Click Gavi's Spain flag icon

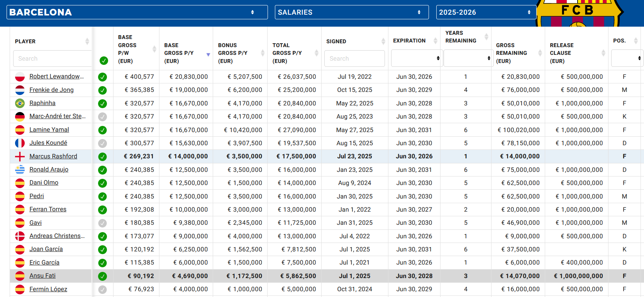[20, 223]
